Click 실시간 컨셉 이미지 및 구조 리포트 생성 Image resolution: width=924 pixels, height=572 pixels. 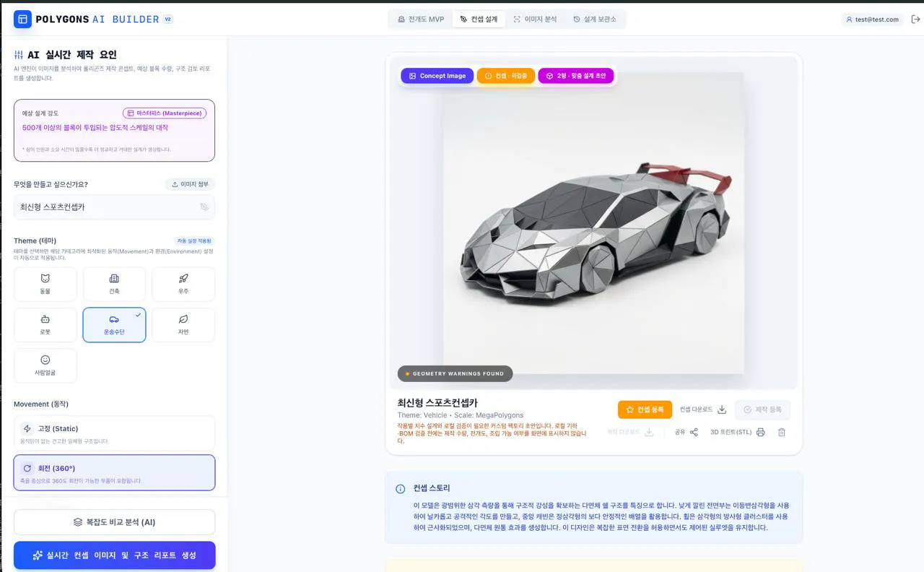tap(114, 555)
